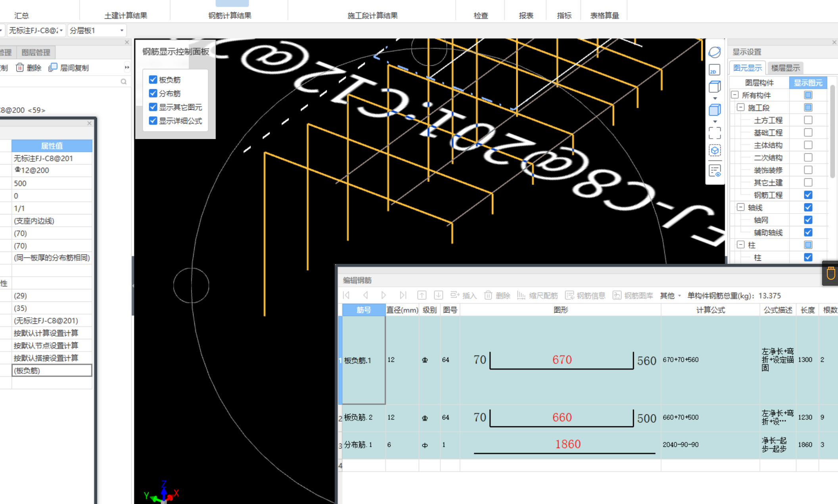Click 检查 menu item
838x504 pixels.
tap(481, 15)
